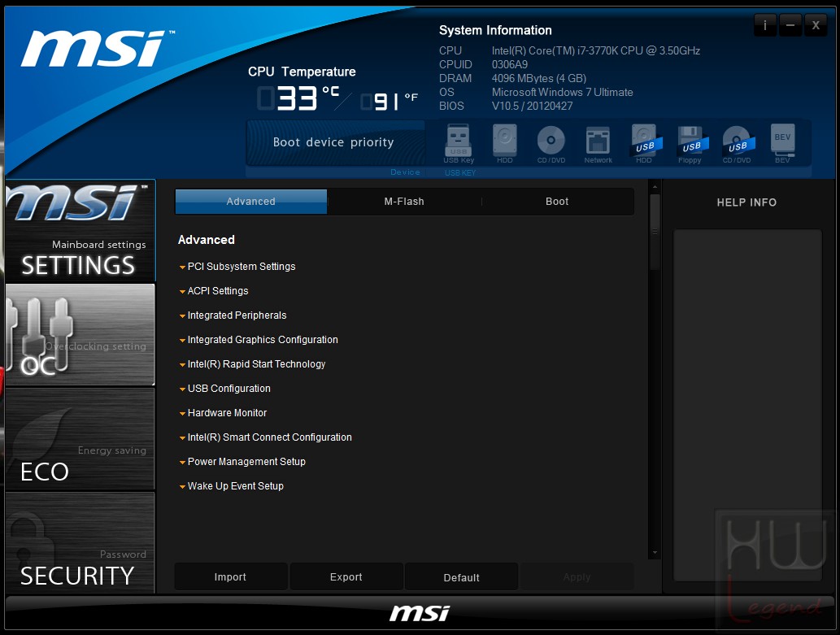Image resolution: width=840 pixels, height=635 pixels.
Task: Select the USB HDD boot device icon
Action: coord(645,144)
